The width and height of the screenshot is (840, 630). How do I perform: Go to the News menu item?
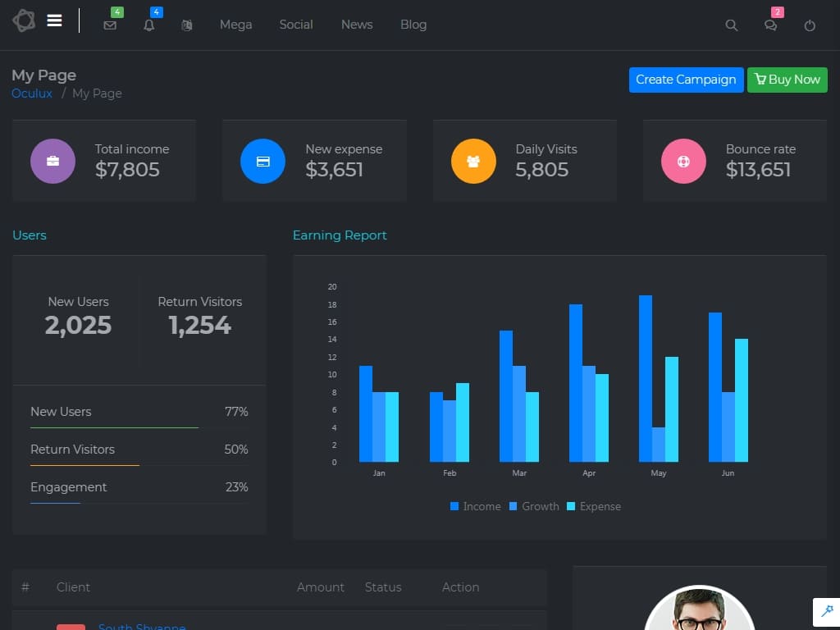click(357, 25)
